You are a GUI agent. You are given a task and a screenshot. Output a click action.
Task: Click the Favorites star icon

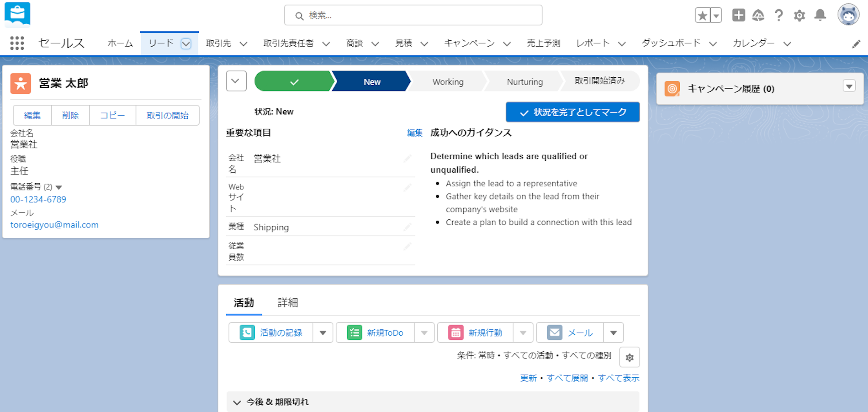point(702,16)
